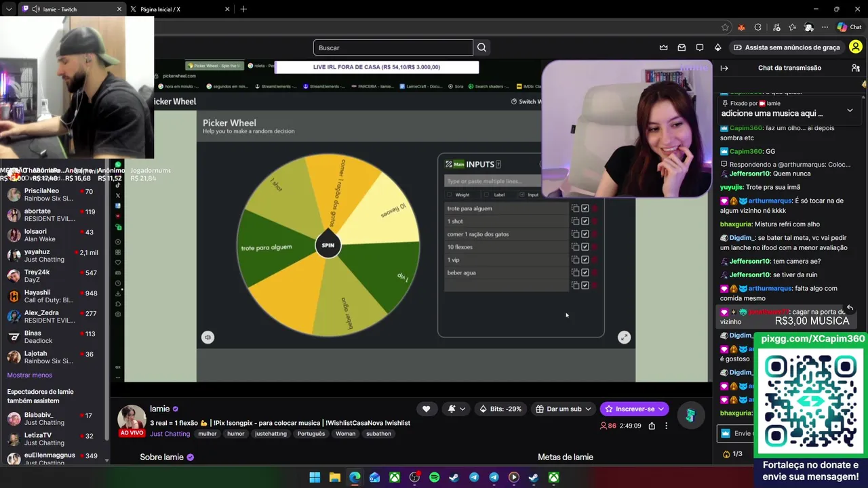Open the notification bell dropdown

tap(456, 409)
